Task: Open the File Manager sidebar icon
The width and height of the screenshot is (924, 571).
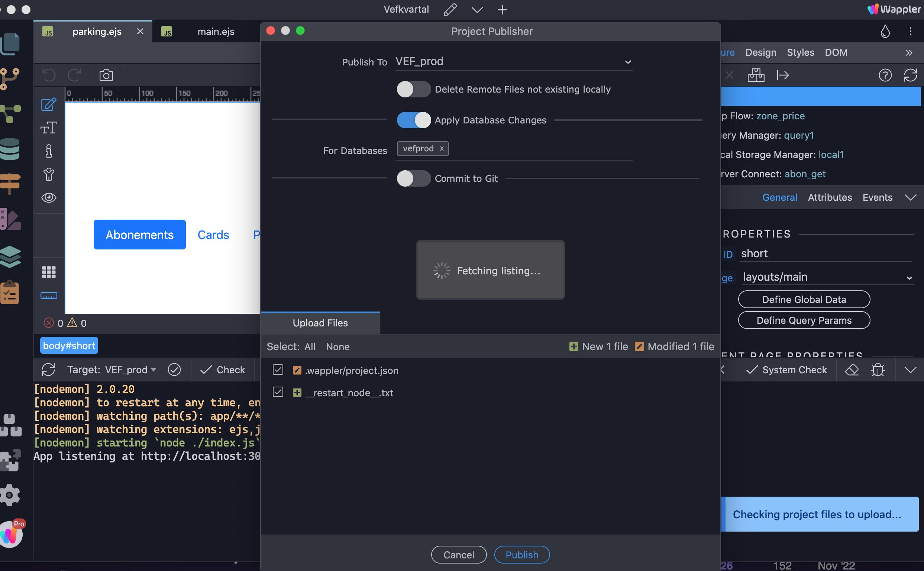Action: [10, 43]
